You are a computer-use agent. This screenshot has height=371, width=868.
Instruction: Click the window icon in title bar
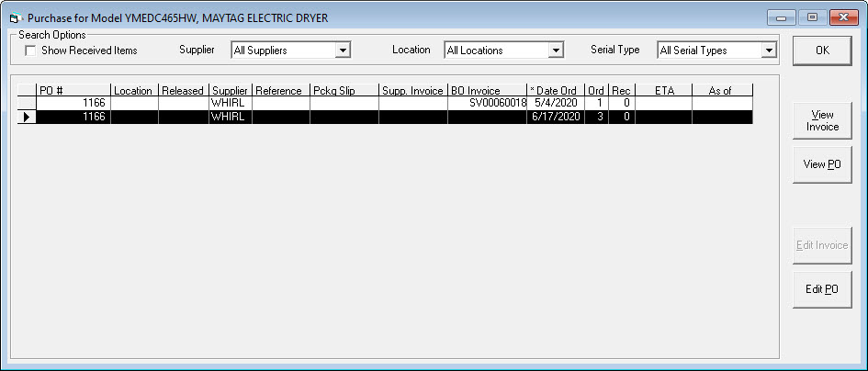(15, 18)
